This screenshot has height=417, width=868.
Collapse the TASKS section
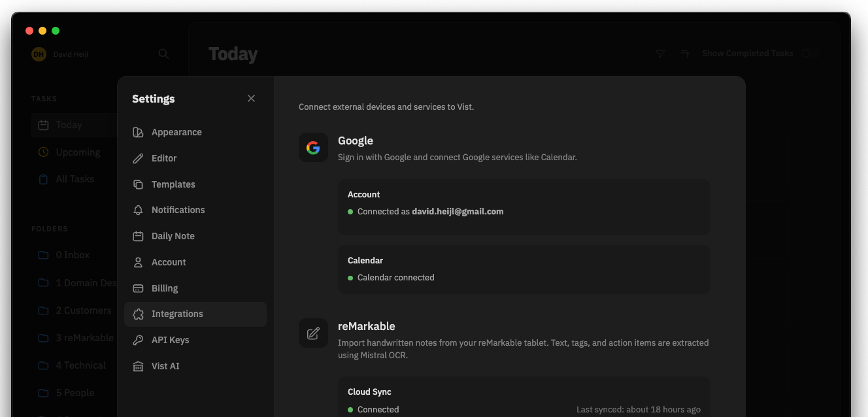(43, 99)
